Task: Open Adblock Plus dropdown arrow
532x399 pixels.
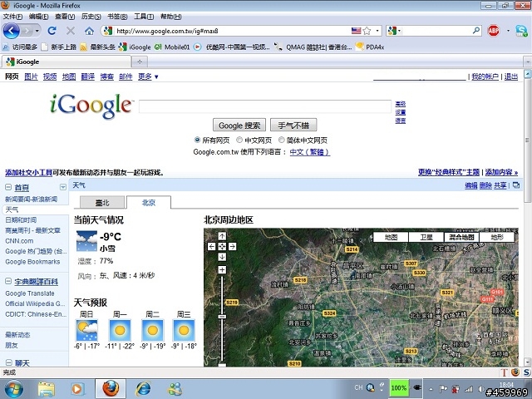Action: (508, 31)
